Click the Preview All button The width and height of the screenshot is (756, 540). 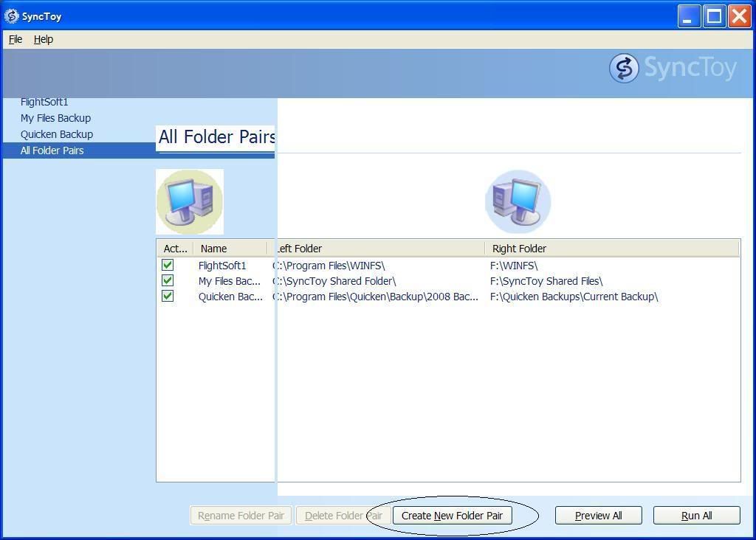tap(598, 516)
